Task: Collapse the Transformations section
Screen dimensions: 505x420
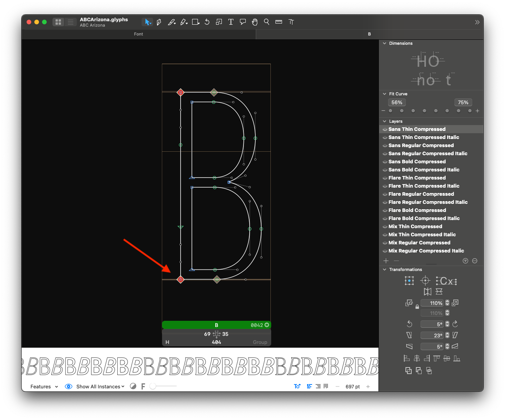Action: pos(385,269)
